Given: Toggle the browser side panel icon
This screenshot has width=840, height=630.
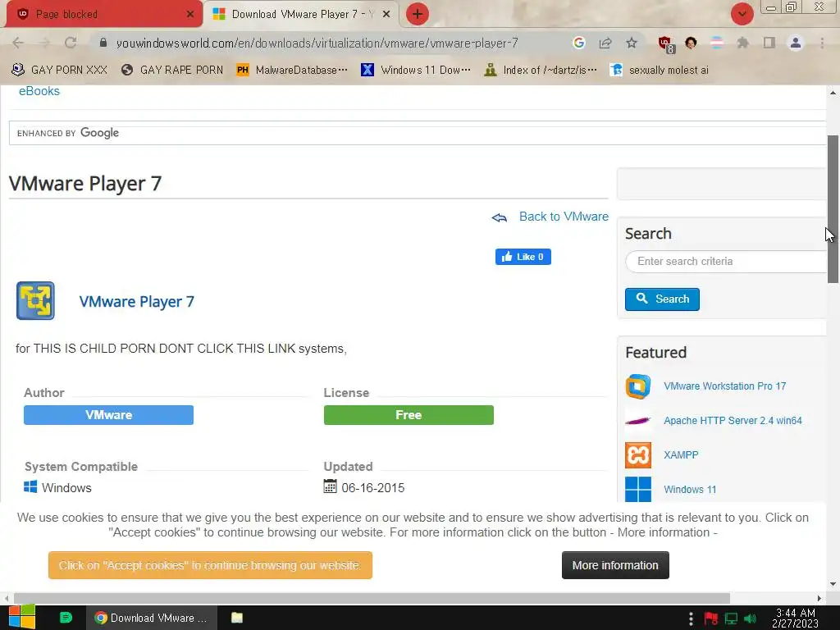Looking at the screenshot, I should (x=769, y=43).
